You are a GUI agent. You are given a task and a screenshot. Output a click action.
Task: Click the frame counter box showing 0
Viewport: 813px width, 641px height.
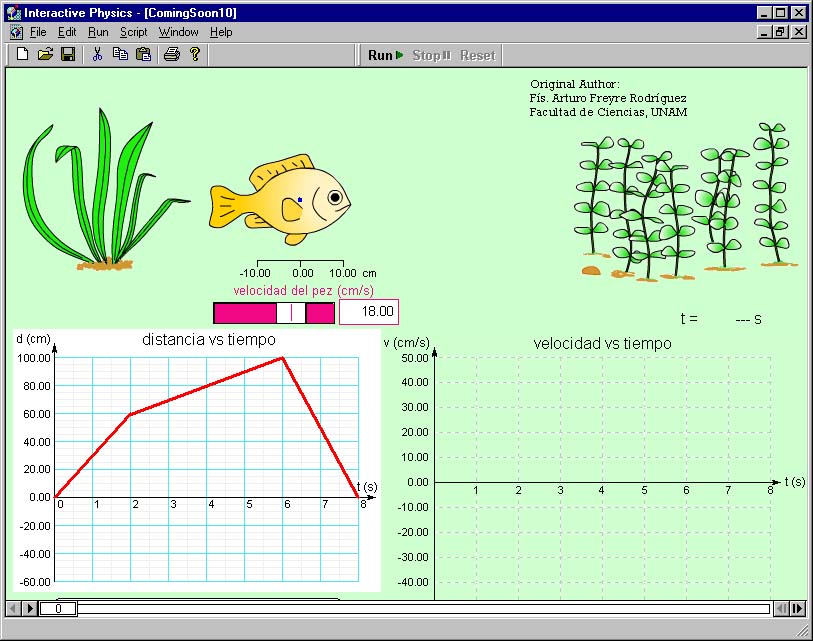pyautogui.click(x=58, y=608)
